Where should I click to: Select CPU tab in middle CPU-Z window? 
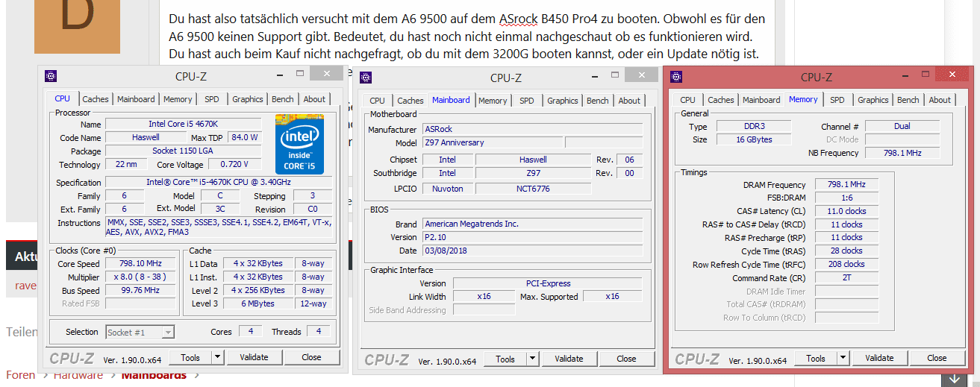click(378, 101)
